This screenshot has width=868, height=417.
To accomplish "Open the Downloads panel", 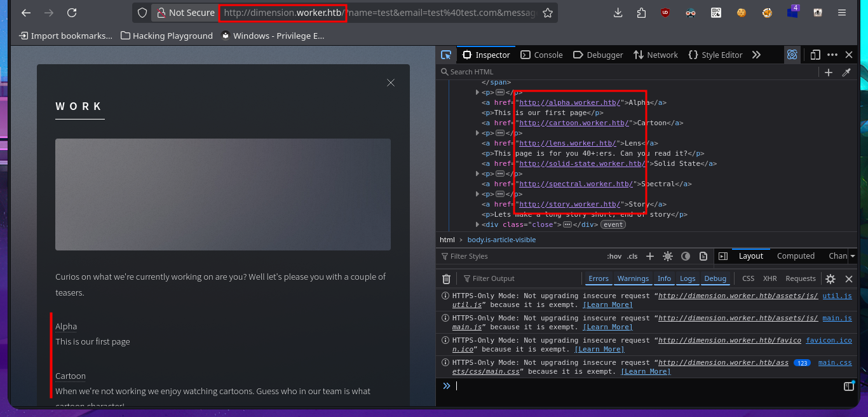I will [x=618, y=13].
